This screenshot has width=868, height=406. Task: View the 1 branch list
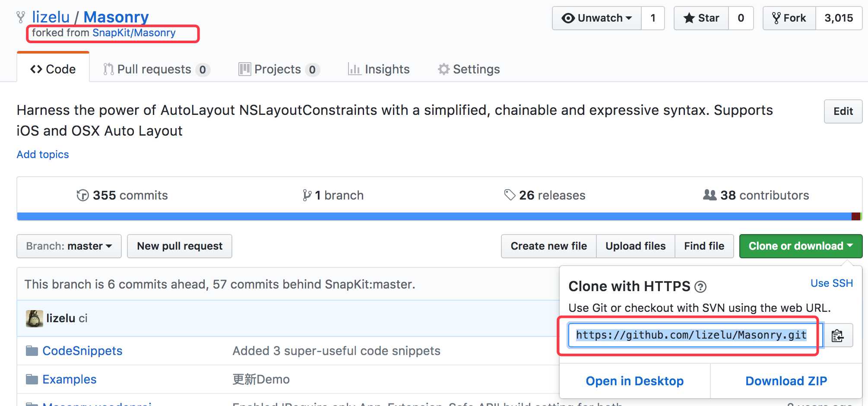point(333,195)
